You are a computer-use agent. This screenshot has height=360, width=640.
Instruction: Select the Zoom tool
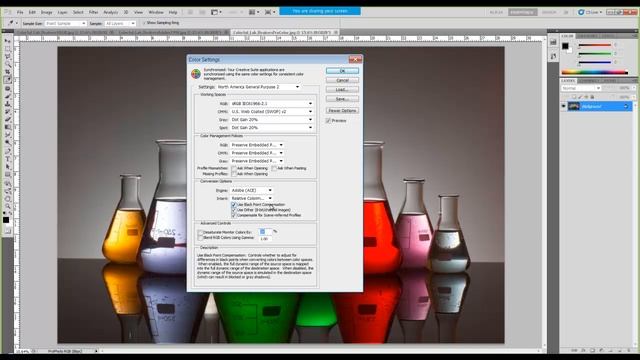(x=7, y=207)
